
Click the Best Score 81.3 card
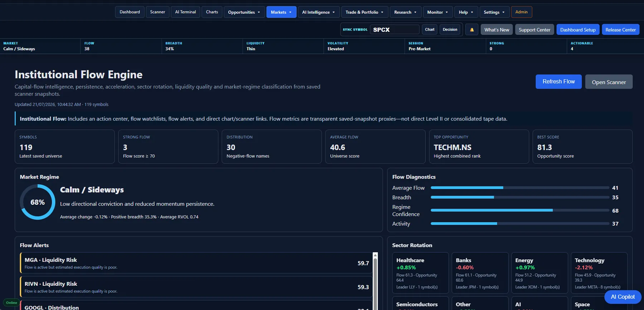[582, 147]
